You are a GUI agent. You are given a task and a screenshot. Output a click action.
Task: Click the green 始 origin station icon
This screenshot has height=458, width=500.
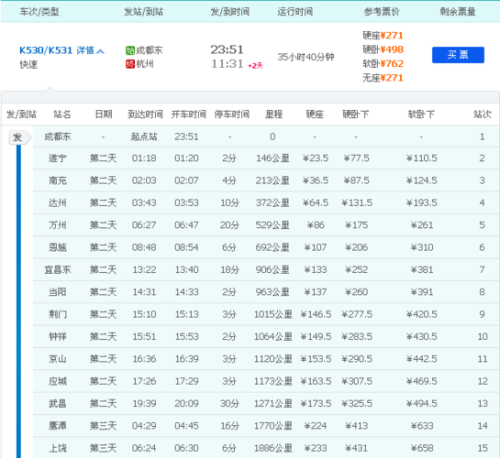(x=130, y=50)
